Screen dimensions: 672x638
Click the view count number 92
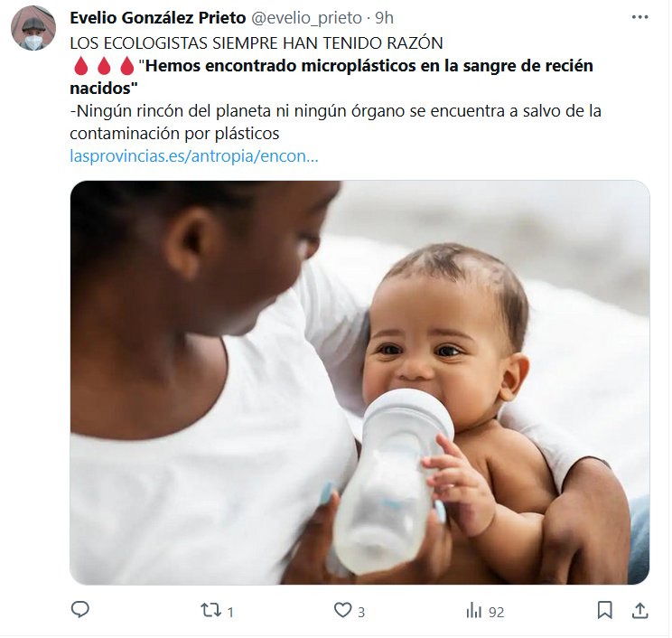pos(496,612)
